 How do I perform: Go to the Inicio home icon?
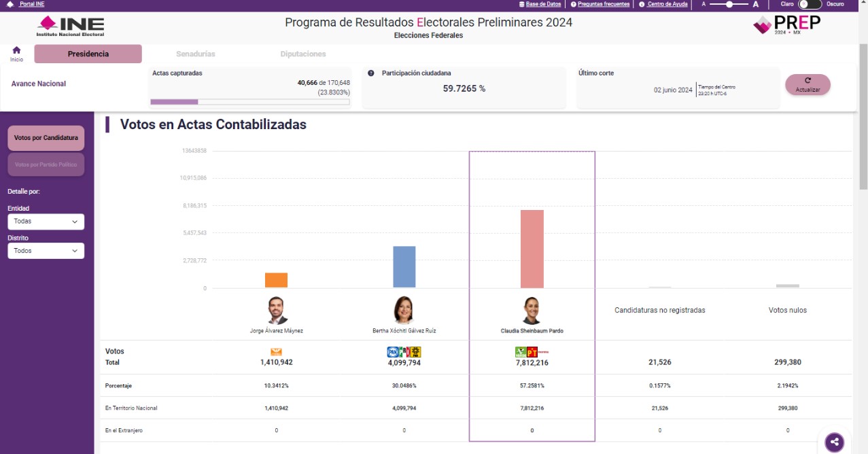pos(16,54)
